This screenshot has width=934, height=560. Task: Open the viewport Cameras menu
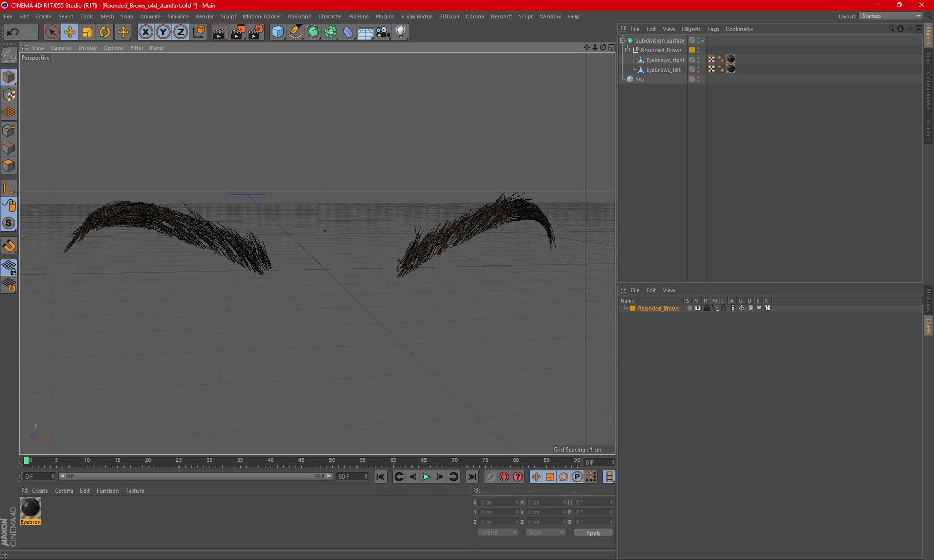tap(61, 48)
